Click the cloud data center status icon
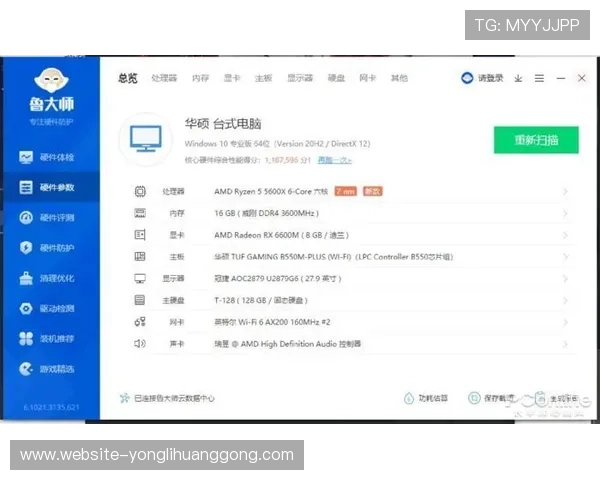600x480 pixels. click(x=124, y=398)
